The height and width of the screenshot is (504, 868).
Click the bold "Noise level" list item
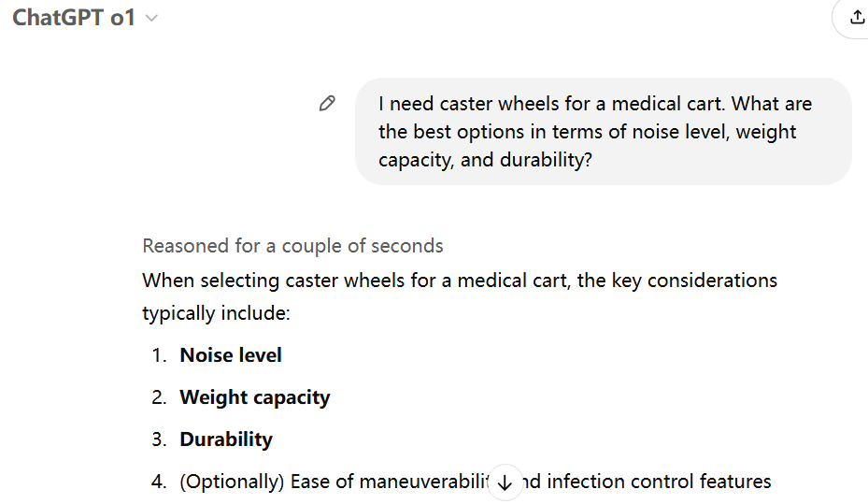[x=231, y=355]
